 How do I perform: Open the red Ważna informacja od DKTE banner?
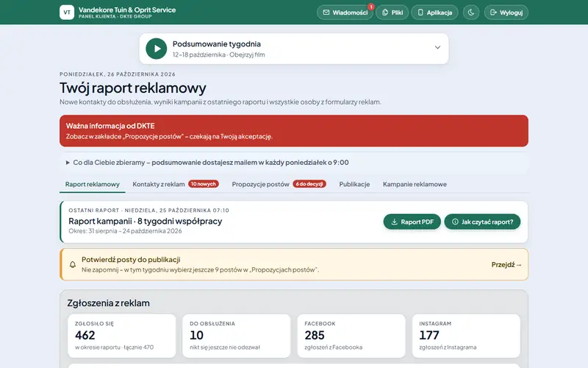click(x=294, y=131)
